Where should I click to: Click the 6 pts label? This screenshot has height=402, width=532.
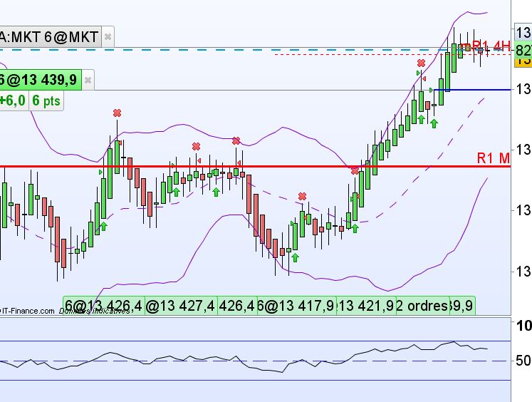(46, 100)
